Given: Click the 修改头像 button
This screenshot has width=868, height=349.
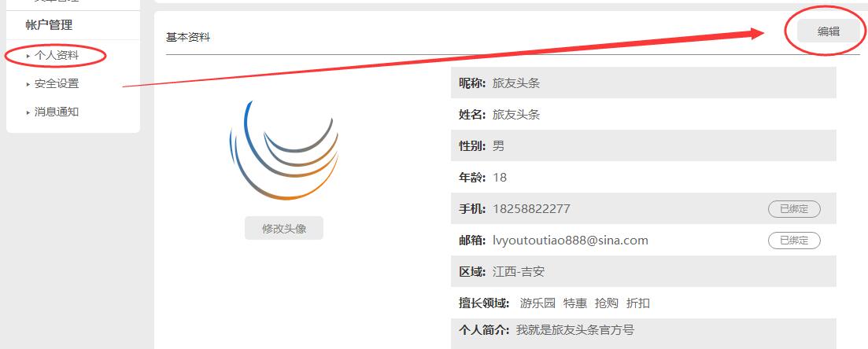Looking at the screenshot, I should click(284, 228).
